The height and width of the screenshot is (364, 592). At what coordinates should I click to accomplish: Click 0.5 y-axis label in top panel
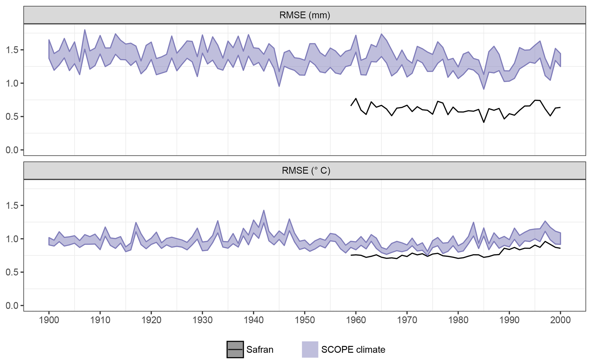tap(12, 117)
